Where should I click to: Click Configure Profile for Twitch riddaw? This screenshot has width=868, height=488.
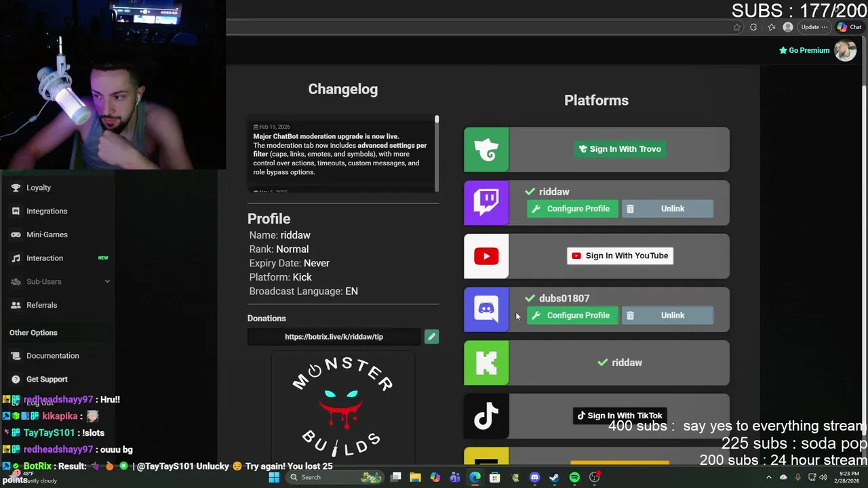572,209
